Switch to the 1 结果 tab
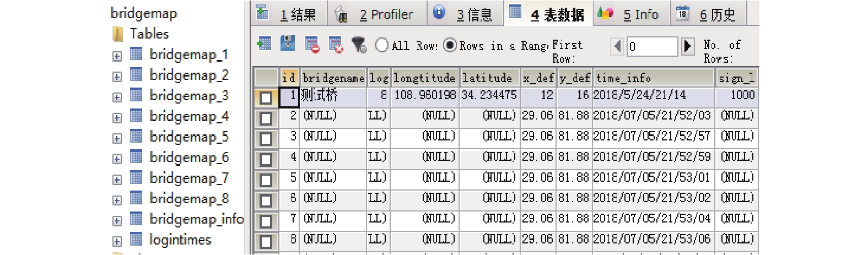This screenshot has width=868, height=255. point(289,14)
